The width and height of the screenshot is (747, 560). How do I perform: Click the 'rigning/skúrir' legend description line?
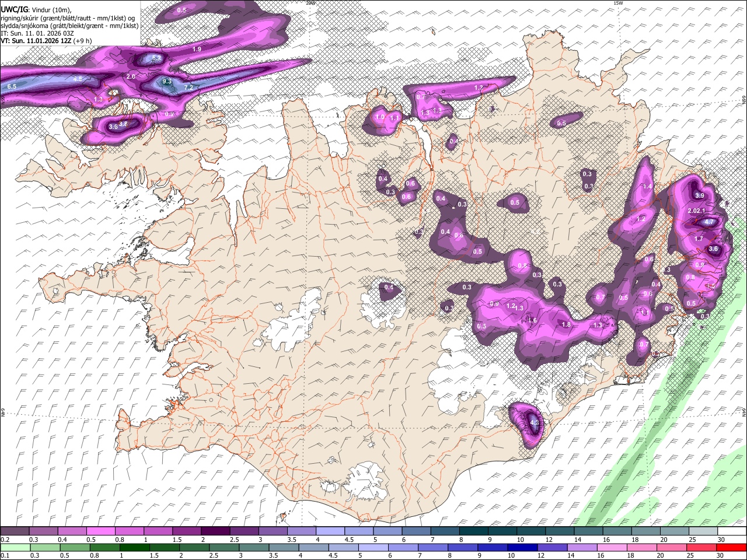pos(67,18)
